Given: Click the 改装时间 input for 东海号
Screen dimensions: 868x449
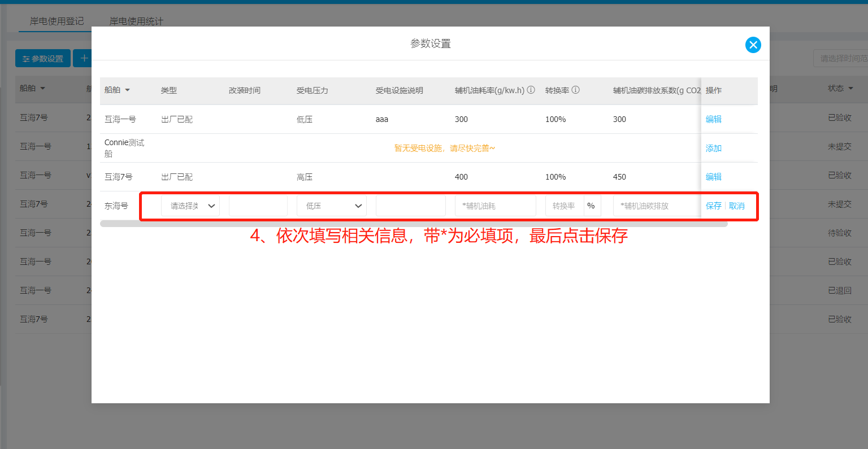Looking at the screenshot, I should coord(258,206).
